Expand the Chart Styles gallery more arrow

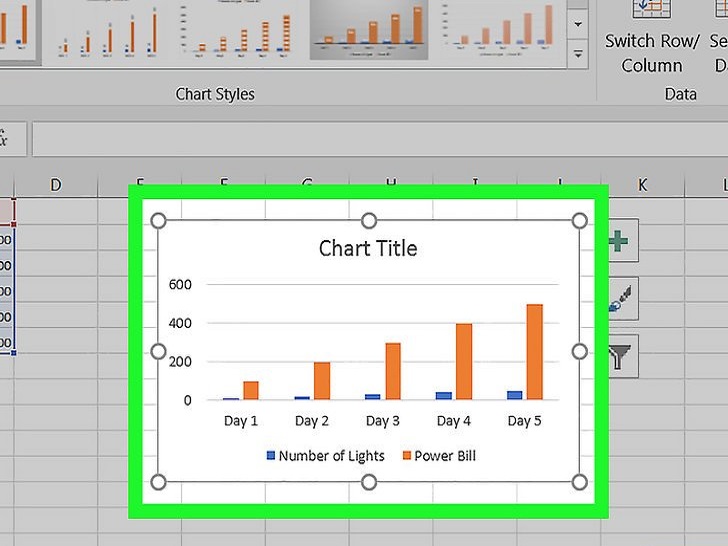point(578,54)
